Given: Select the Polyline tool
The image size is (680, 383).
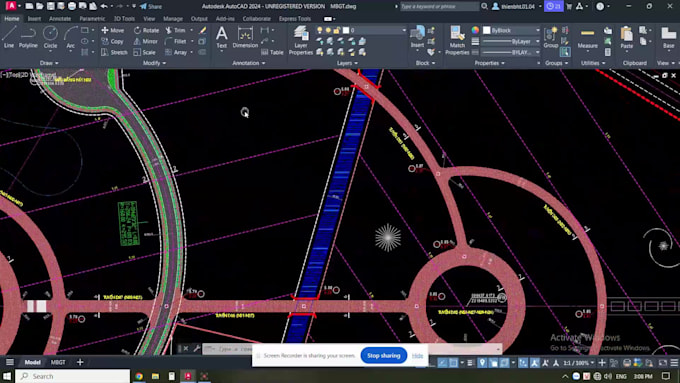Looking at the screenshot, I should point(28,37).
